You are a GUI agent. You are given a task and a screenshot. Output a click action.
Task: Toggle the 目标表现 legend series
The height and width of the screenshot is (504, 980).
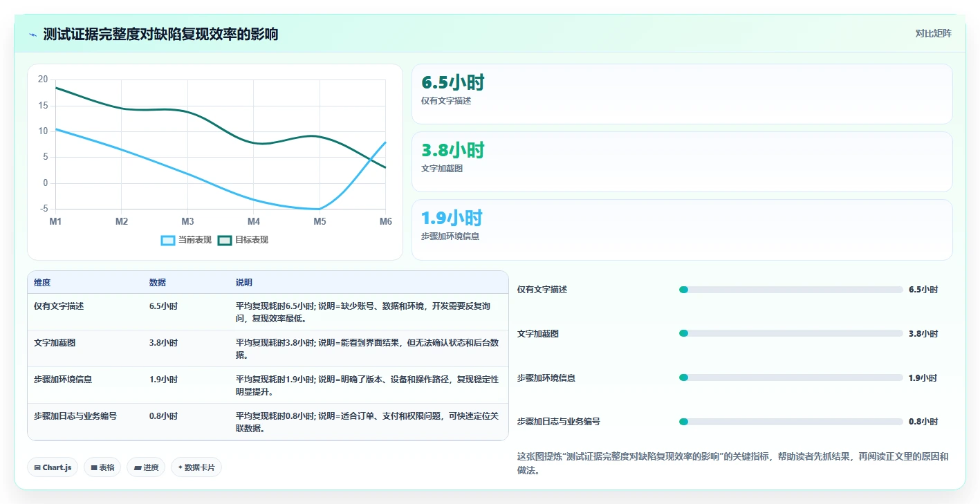pyautogui.click(x=243, y=240)
